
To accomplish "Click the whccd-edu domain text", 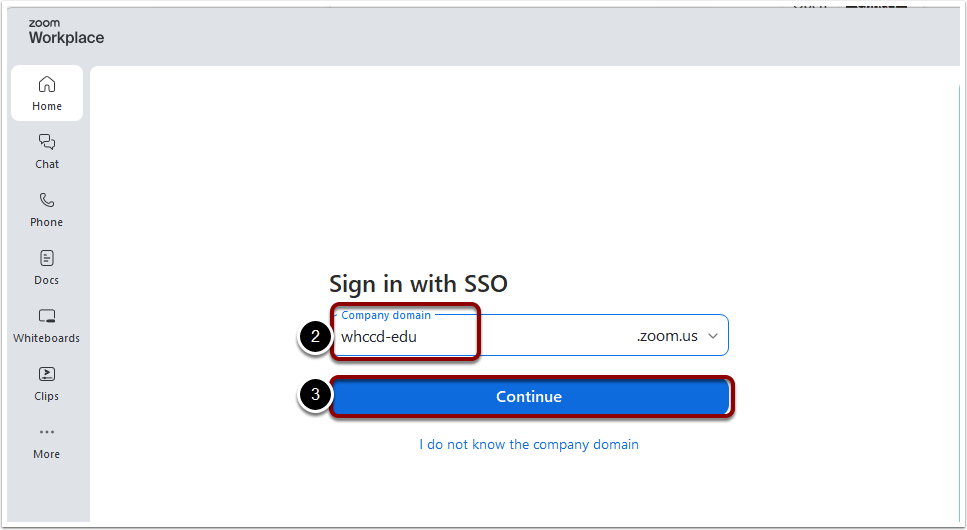I will coord(379,337).
